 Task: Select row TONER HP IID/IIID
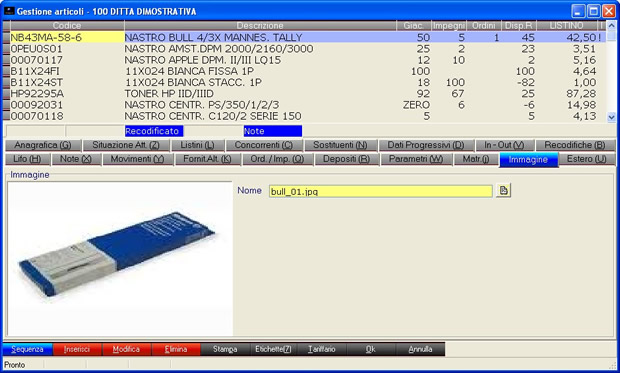click(x=304, y=94)
